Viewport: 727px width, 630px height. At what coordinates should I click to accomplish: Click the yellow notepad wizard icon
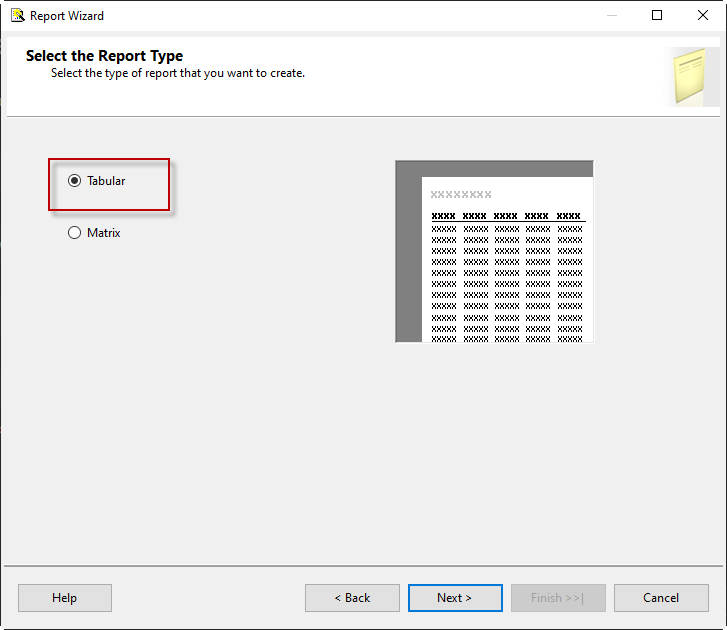[689, 76]
